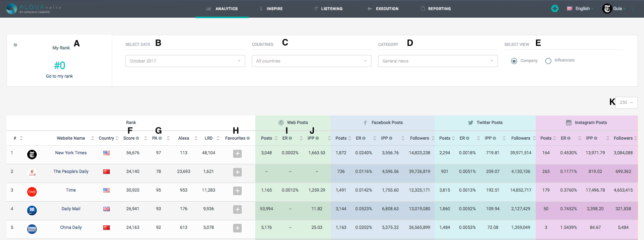Screen dimensions: 644x240
Task: Add The People's Daily to favourites
Action: [x=237, y=172]
